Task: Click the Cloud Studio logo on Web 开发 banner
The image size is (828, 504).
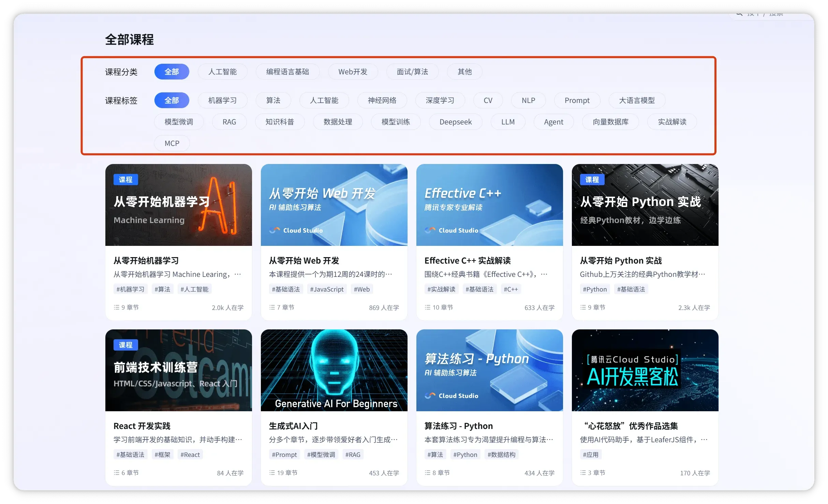Action: 275,230
